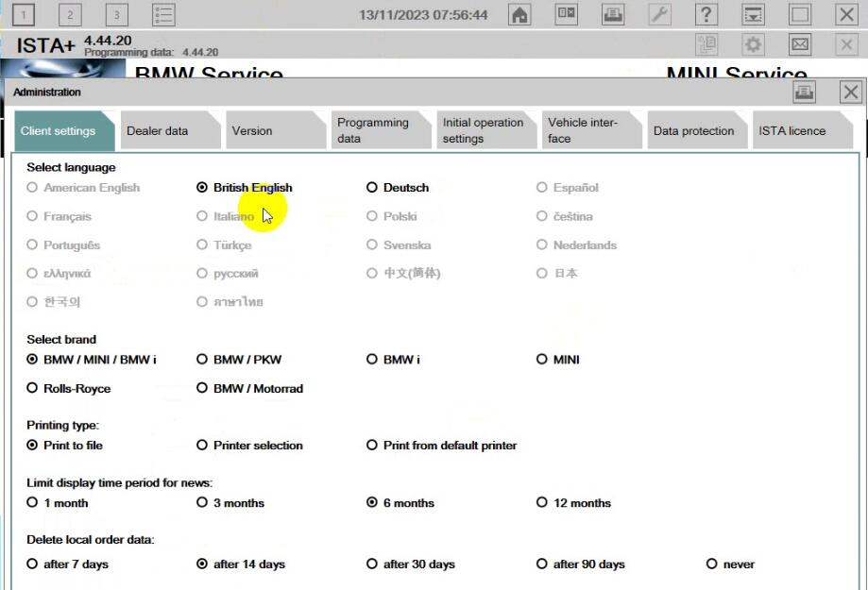Viewport: 868px width, 590px height.
Task: Choose MINI brand only
Action: (x=558, y=360)
